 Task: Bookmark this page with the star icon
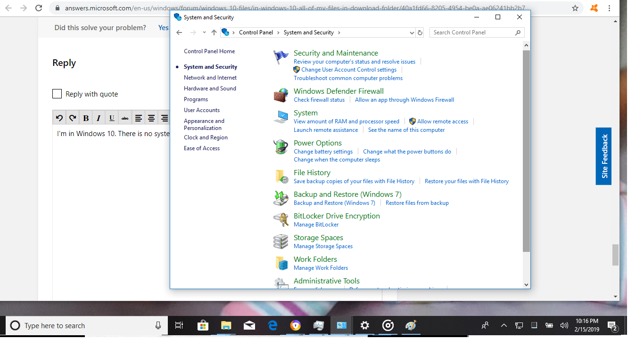point(575,8)
